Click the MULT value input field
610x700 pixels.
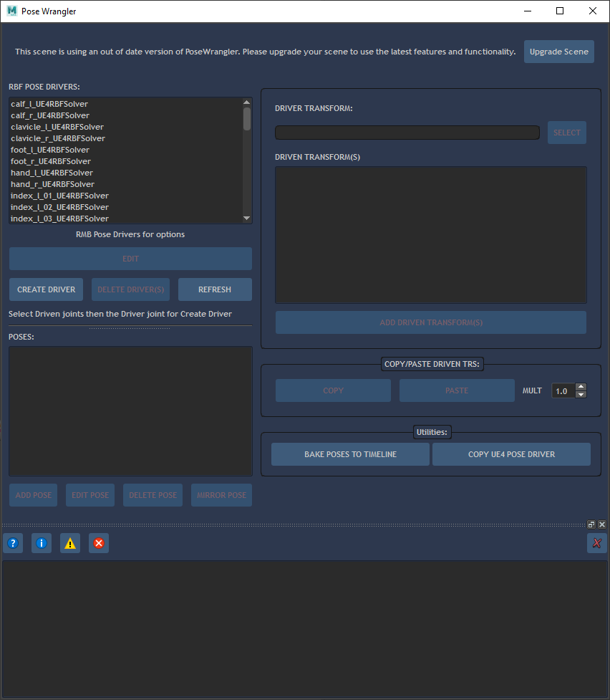pos(563,391)
